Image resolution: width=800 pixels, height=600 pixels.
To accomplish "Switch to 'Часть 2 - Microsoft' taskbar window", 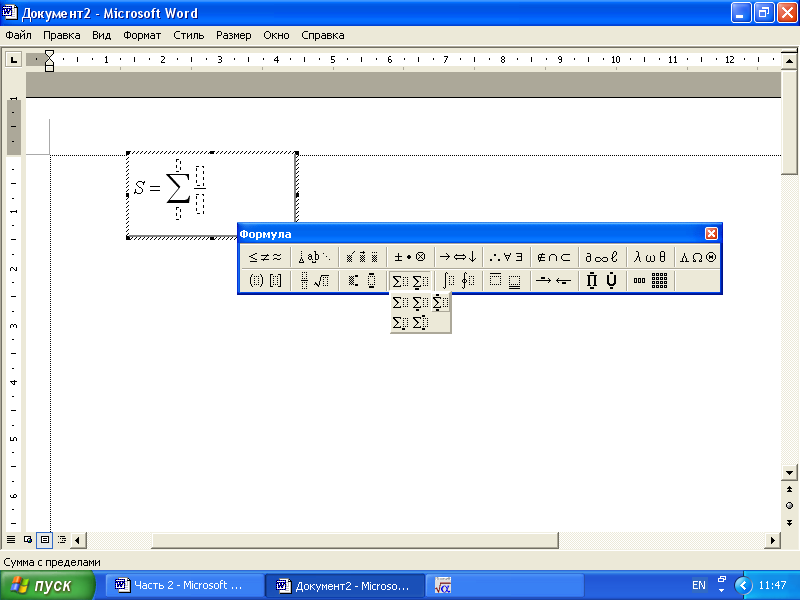I will click(x=185, y=585).
